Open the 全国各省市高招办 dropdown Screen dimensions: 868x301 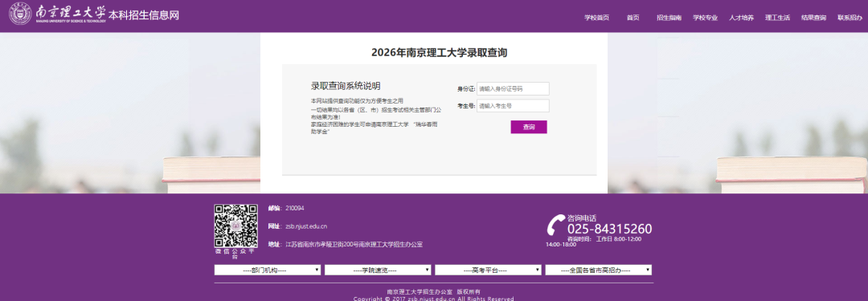(599, 270)
